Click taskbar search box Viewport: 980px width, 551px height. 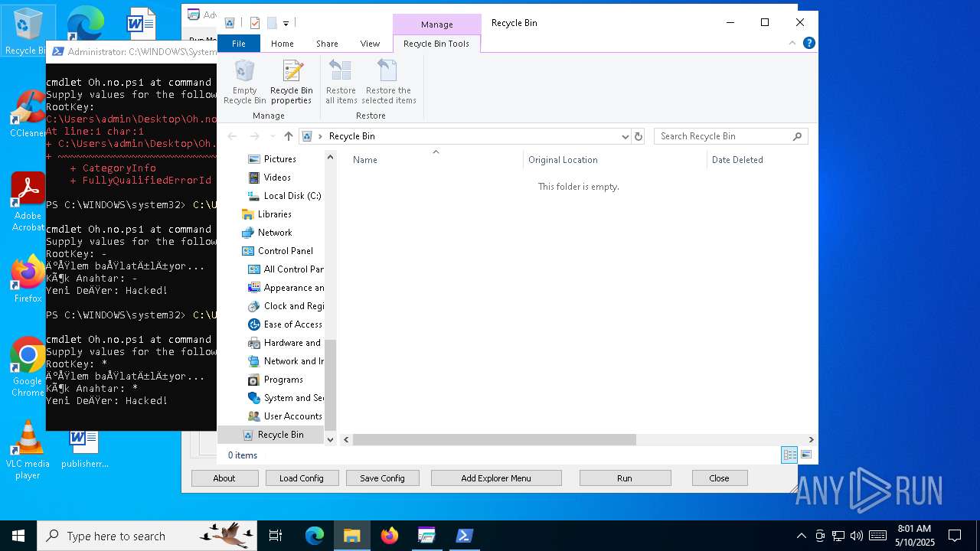click(147, 536)
